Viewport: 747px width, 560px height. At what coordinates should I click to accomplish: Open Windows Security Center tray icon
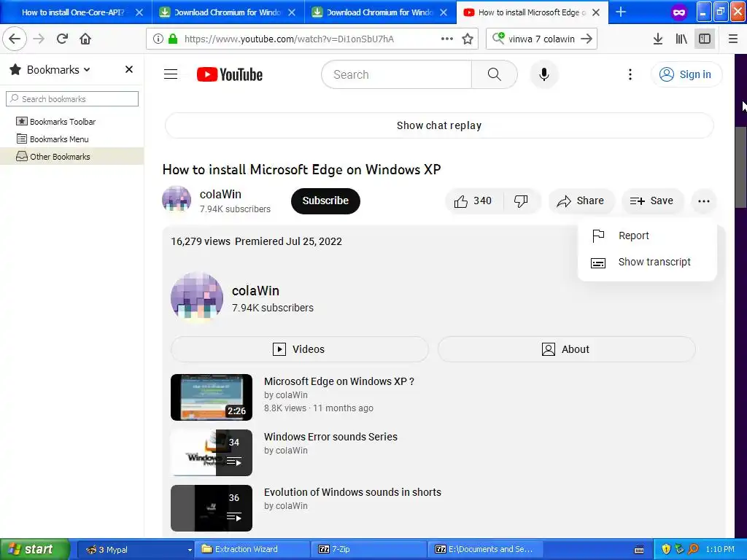coord(666,549)
